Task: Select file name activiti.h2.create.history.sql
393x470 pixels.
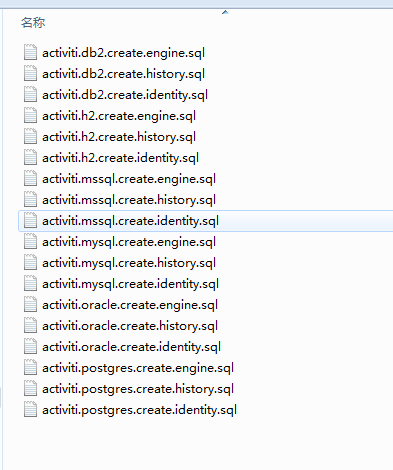Action: (x=119, y=137)
